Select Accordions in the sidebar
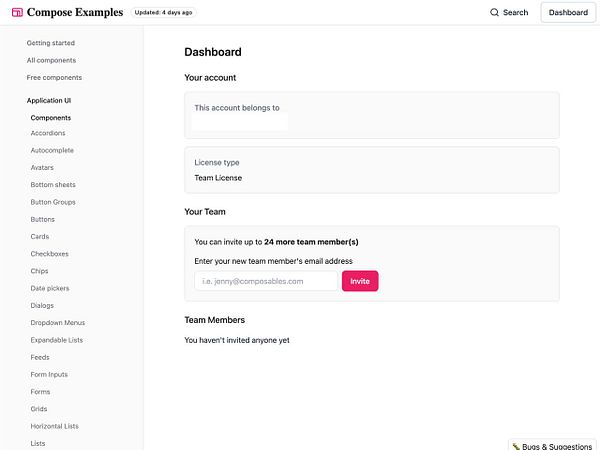This screenshot has height=450, width=600. click(48, 133)
